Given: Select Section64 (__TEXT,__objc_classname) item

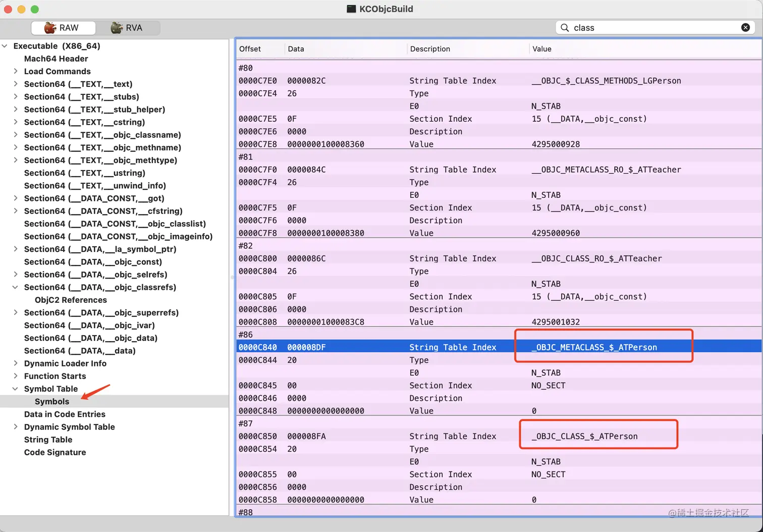Looking at the screenshot, I should pyautogui.click(x=102, y=135).
